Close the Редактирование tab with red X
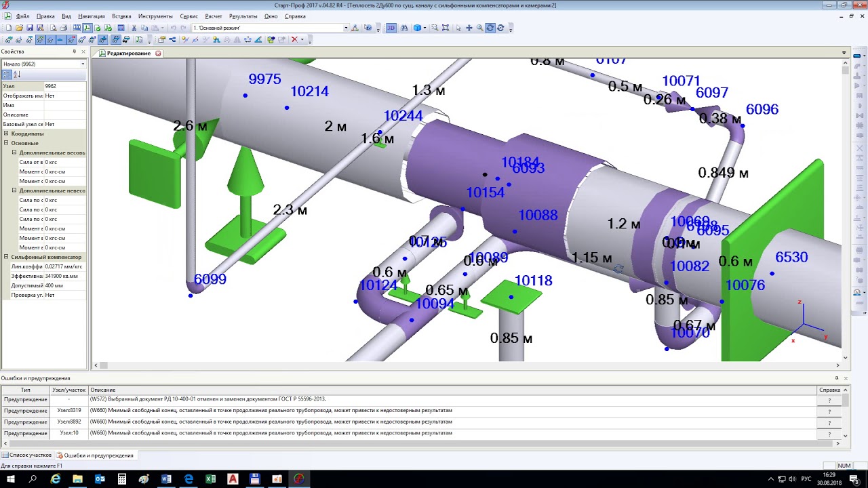The width and height of the screenshot is (868, 488). [158, 53]
